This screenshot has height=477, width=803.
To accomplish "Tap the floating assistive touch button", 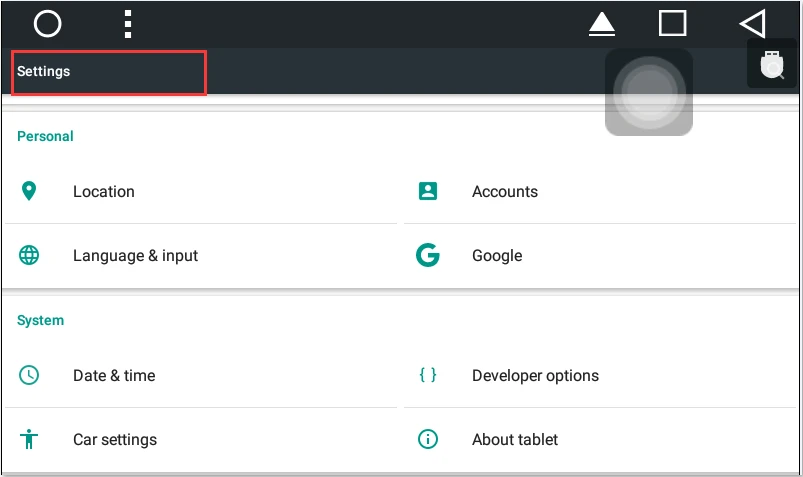I will tap(649, 93).
